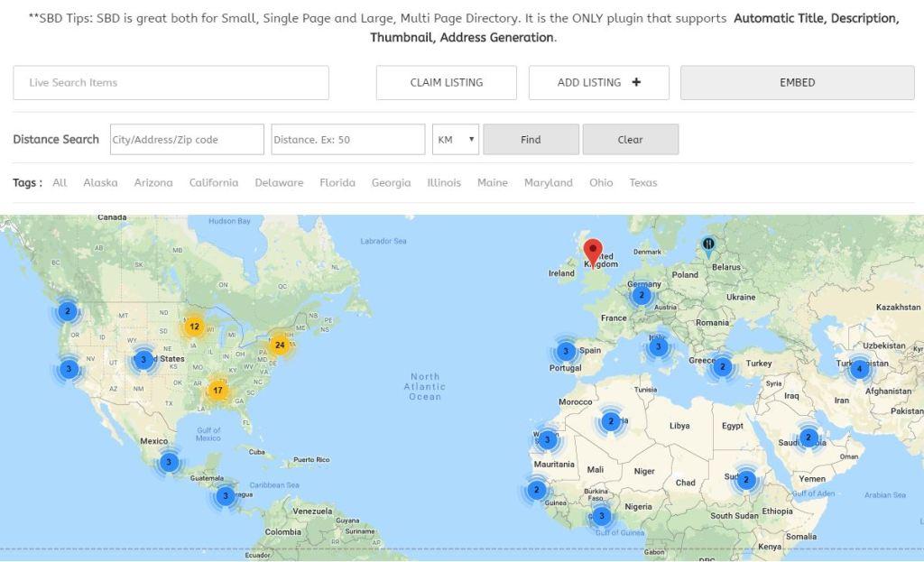Click the Ukraine label on the map
This screenshot has width=924, height=562.
741,297
